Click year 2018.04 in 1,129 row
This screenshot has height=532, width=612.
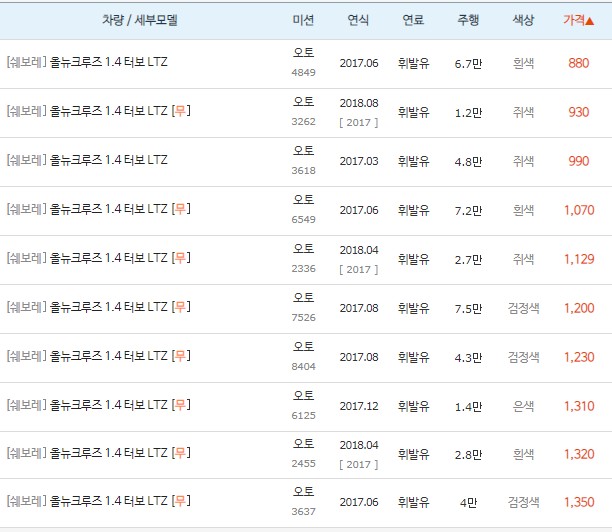359,250
